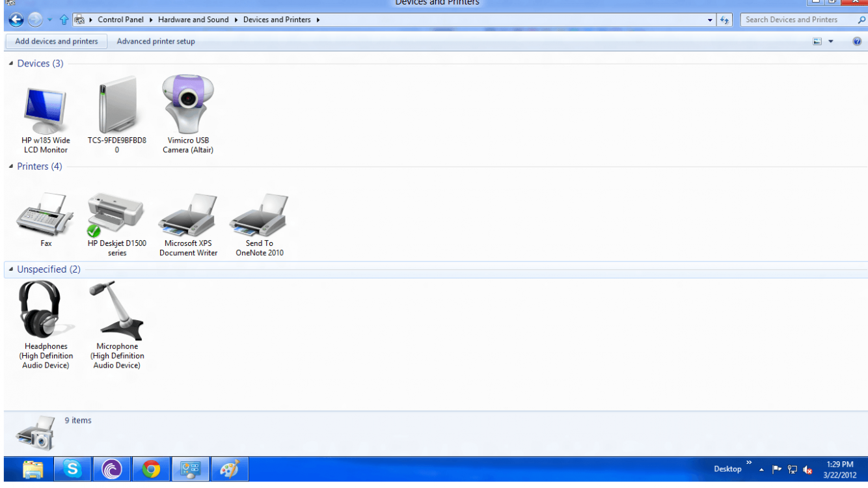Select Send To OneNote 2010 printer
Image resolution: width=868 pixels, height=488 pixels.
tap(260, 224)
